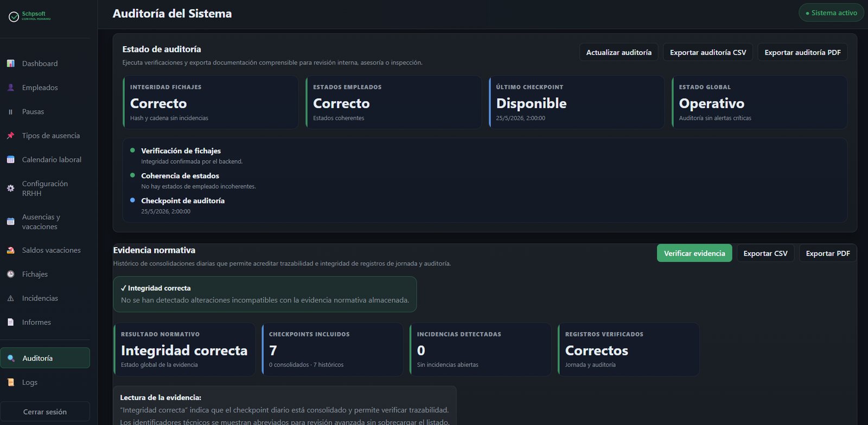Open the Logs scroll icon
Screen dimensions: 868x425
pyautogui.click(x=10, y=382)
